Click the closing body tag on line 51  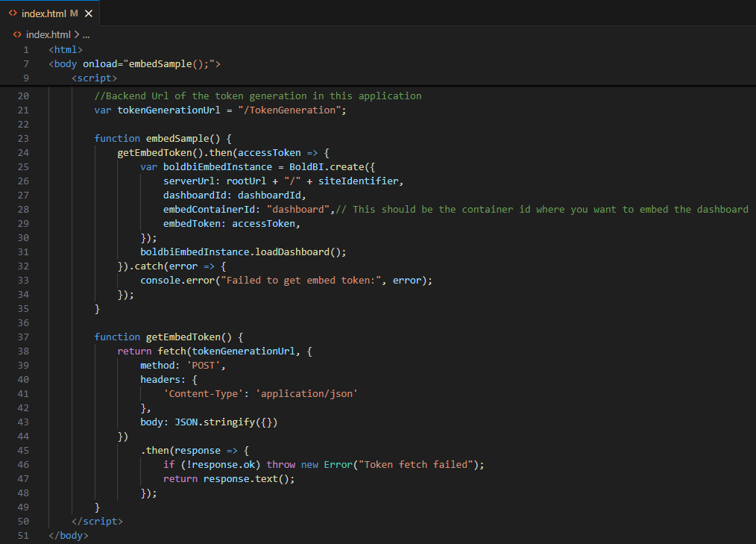(68, 535)
